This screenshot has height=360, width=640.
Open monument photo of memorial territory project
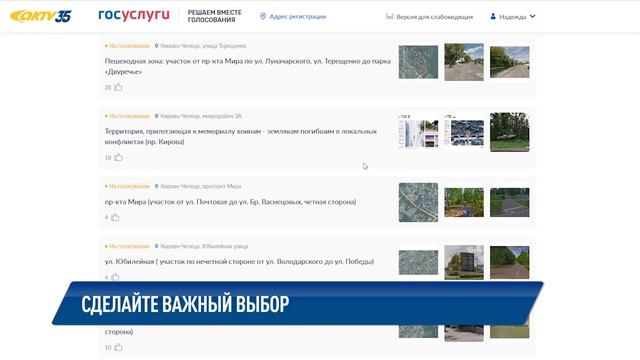510,132
